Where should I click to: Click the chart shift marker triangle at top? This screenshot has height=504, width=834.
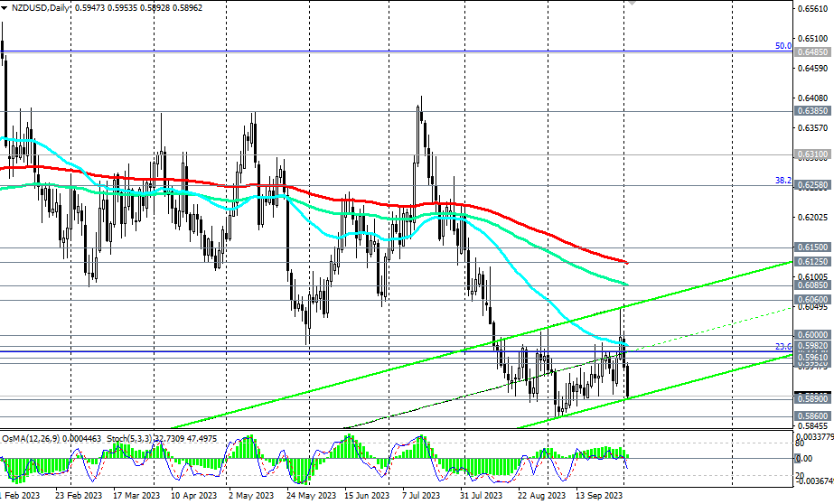coord(631,2)
